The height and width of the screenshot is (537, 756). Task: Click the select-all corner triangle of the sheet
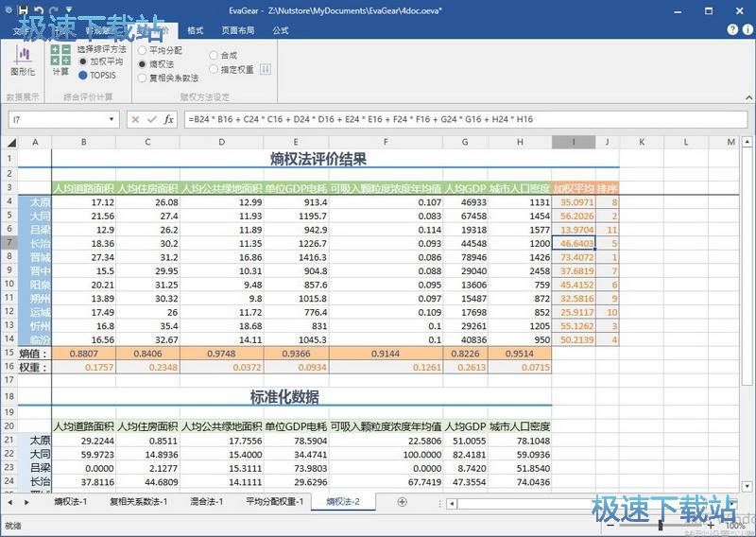(x=11, y=143)
